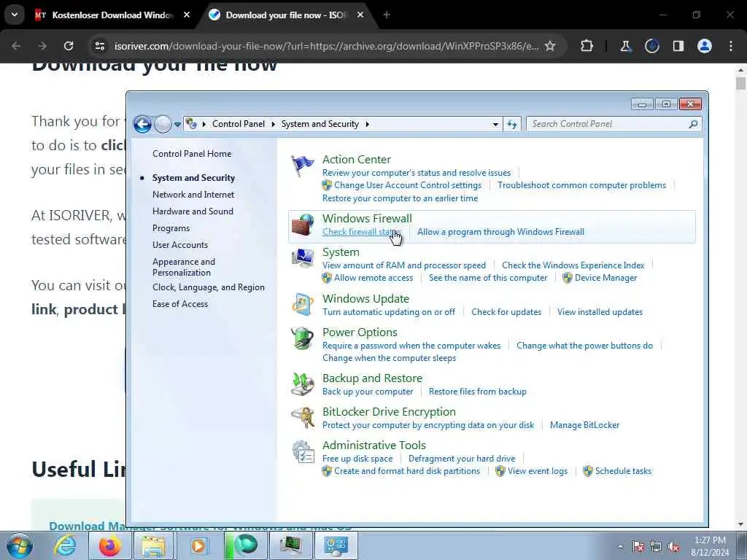747x560 pixels.
Task: View site information icon in address bar
Action: (x=99, y=46)
